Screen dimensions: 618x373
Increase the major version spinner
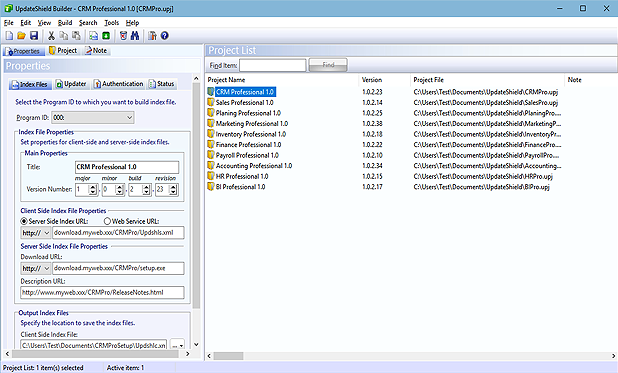[x=93, y=187]
